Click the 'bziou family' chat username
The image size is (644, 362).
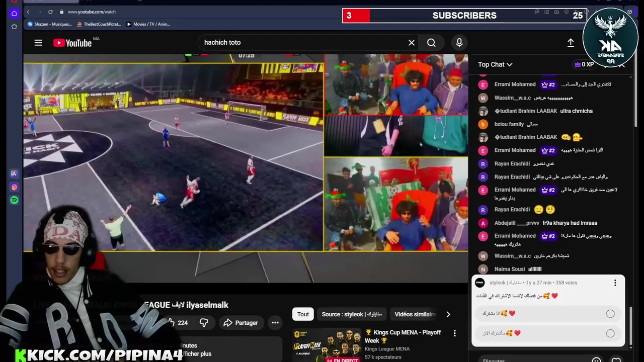click(509, 124)
